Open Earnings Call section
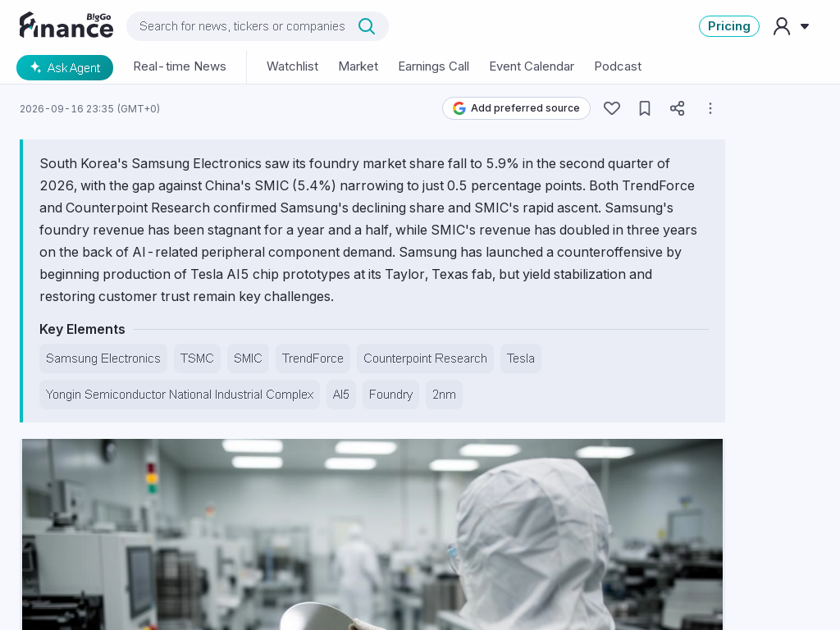Screen dimensions: 840x630 433,66
